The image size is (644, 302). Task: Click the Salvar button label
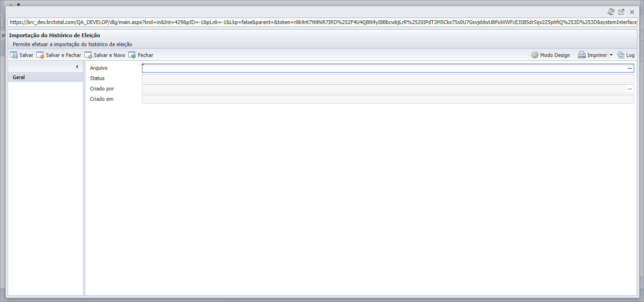[26, 55]
